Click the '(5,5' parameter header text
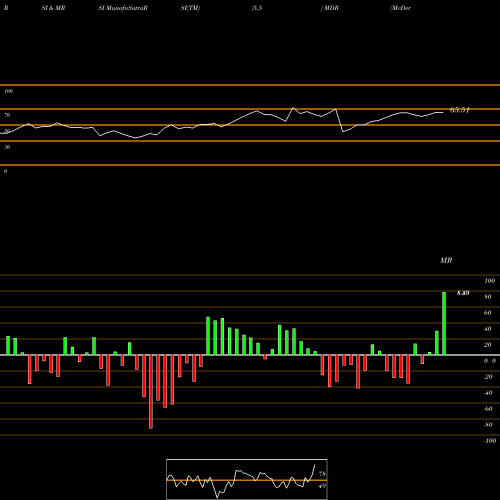 click(x=256, y=8)
